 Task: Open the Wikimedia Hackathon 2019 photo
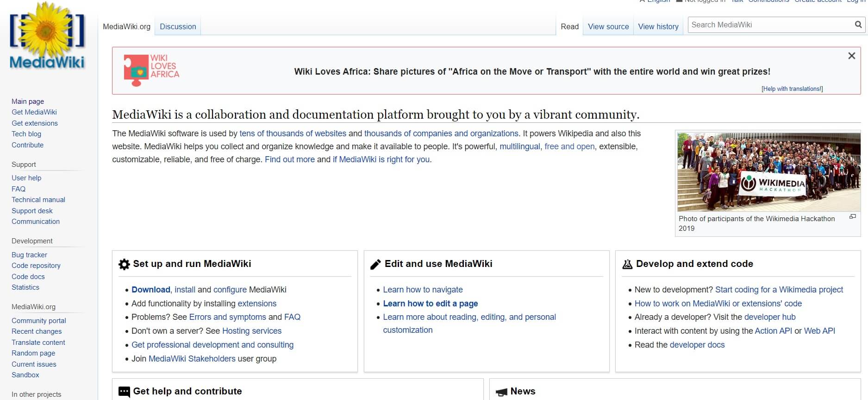pos(768,171)
